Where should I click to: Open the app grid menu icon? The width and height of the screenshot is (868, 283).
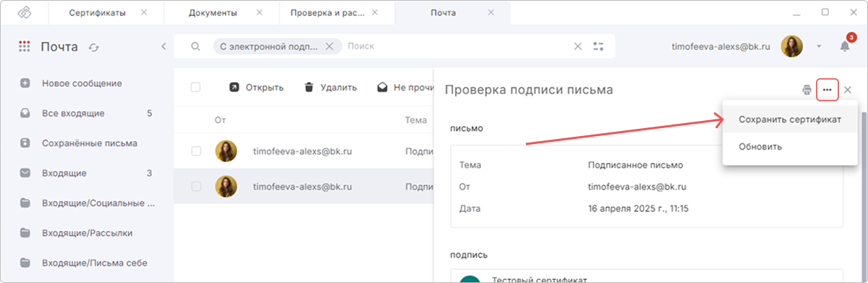pos(25,47)
